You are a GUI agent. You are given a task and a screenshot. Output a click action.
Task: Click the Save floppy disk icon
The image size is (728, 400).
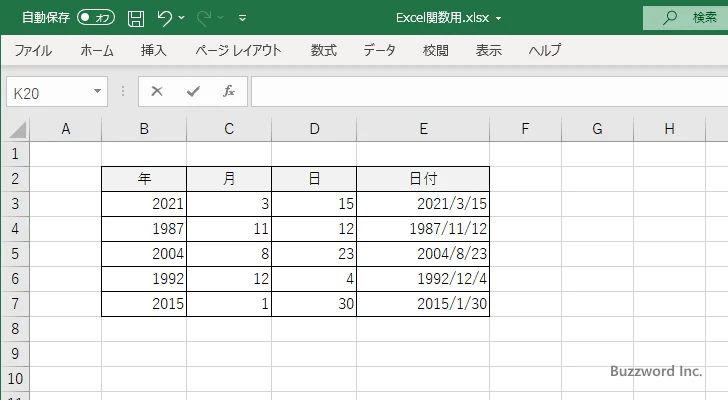click(x=136, y=18)
